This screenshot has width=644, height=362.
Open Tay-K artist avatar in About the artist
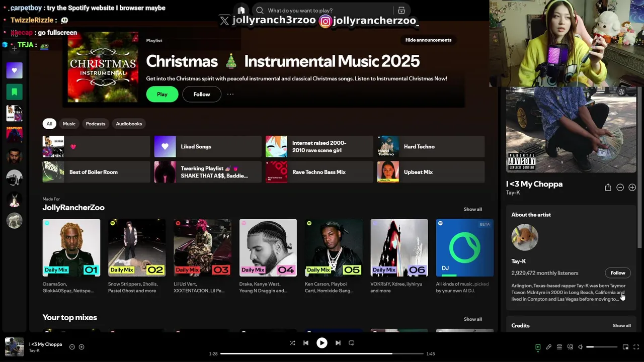pos(525,237)
